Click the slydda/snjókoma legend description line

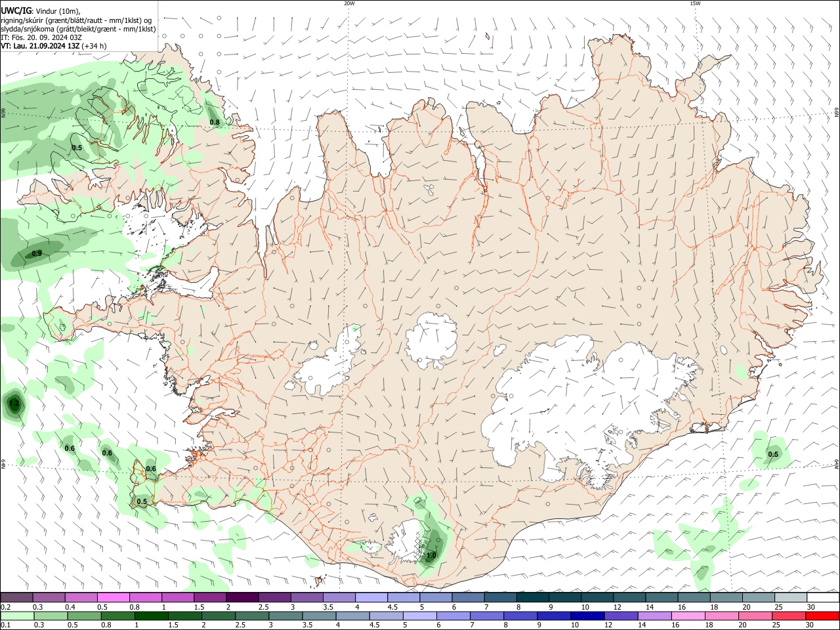point(78,29)
